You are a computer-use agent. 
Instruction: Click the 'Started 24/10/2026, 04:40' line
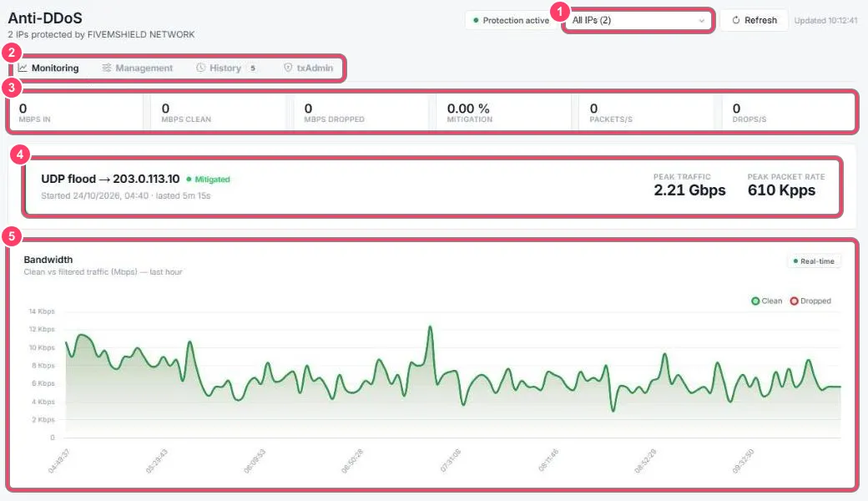[x=126, y=196]
